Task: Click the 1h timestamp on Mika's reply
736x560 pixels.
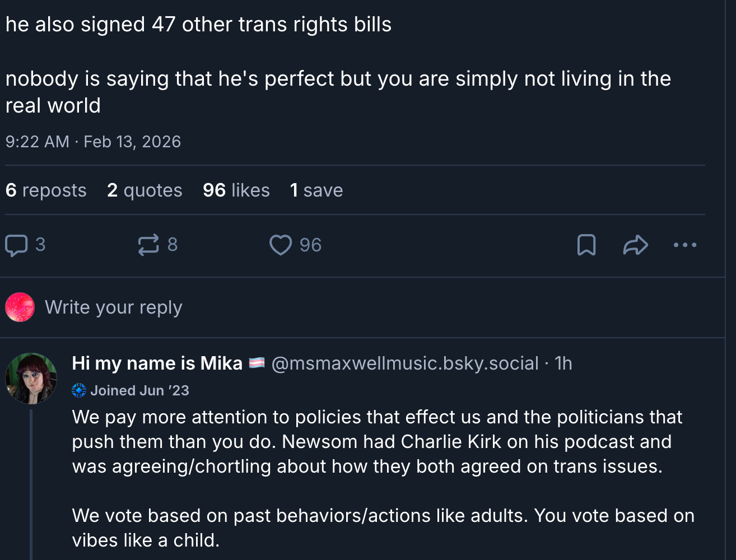Action: 563,363
